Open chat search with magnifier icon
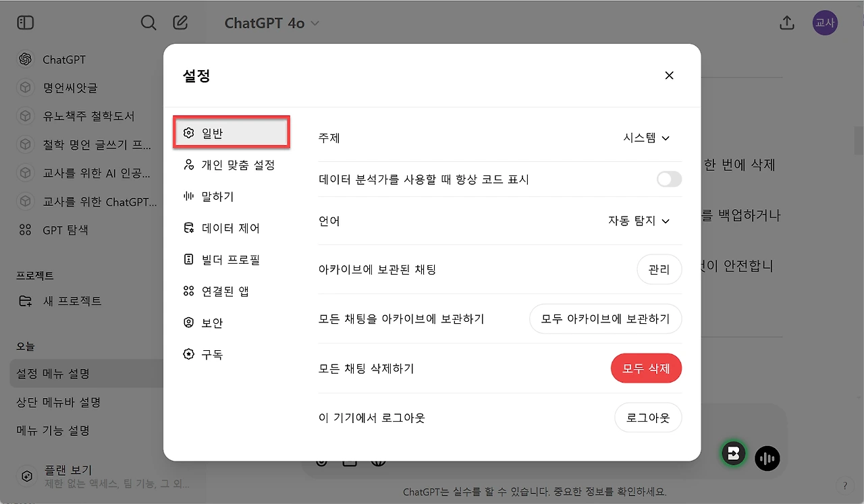Viewport: 864px width, 504px height. 148,23
